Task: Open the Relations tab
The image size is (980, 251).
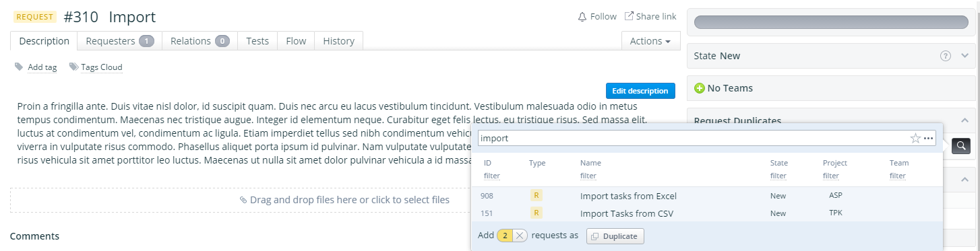Action: (x=200, y=41)
